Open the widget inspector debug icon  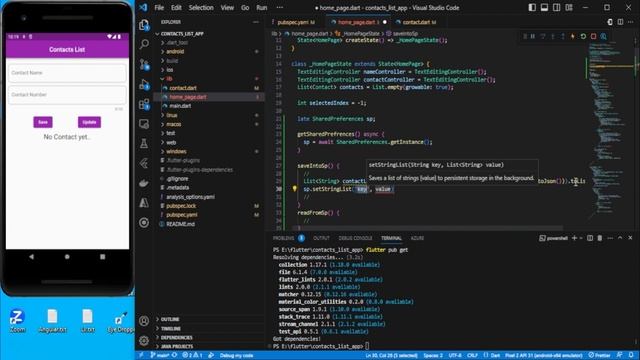(x=603, y=36)
